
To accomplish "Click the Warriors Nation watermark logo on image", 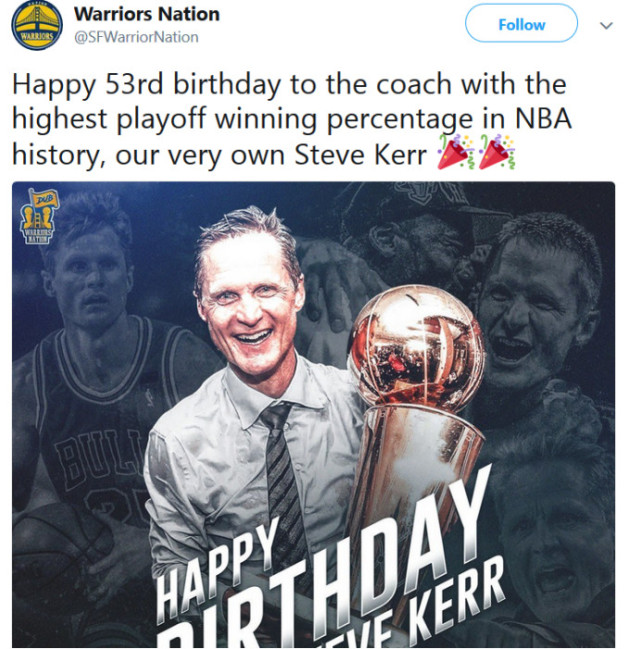I will tap(38, 215).
